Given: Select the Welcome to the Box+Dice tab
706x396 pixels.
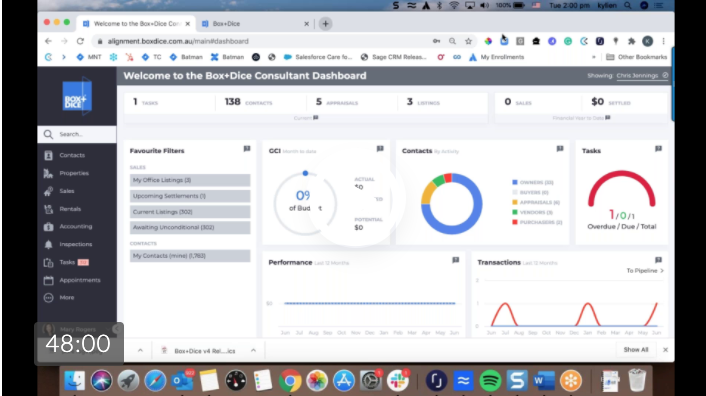Looking at the screenshot, I should 136,24.
